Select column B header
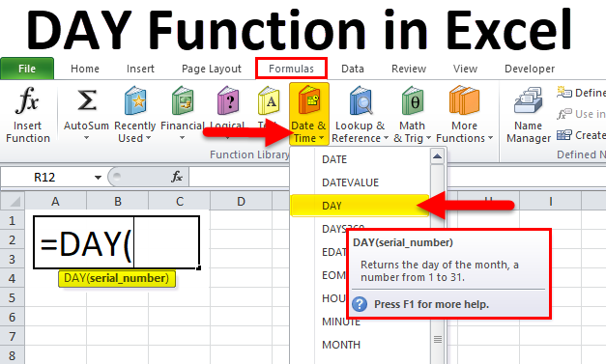 (x=118, y=201)
